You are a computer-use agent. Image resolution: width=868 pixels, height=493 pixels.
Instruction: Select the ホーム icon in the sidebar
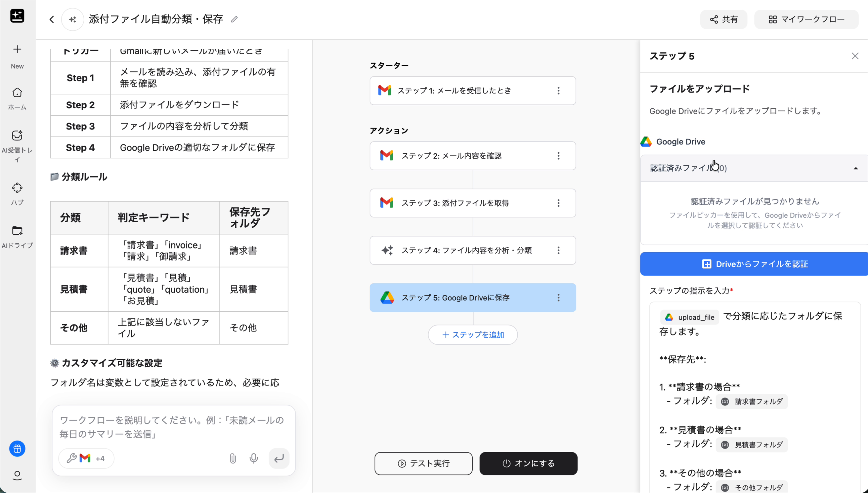(x=17, y=93)
